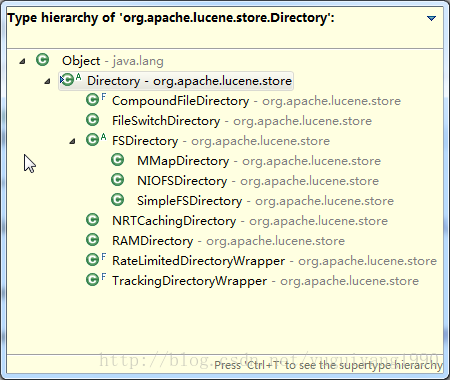Click the class icon beside RAMDirectory
This screenshot has width=450, height=380.
coord(92,240)
